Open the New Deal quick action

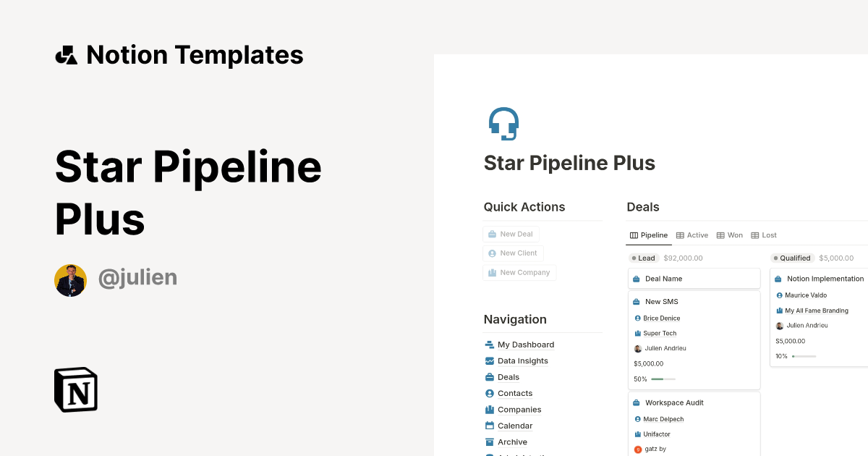(x=511, y=234)
